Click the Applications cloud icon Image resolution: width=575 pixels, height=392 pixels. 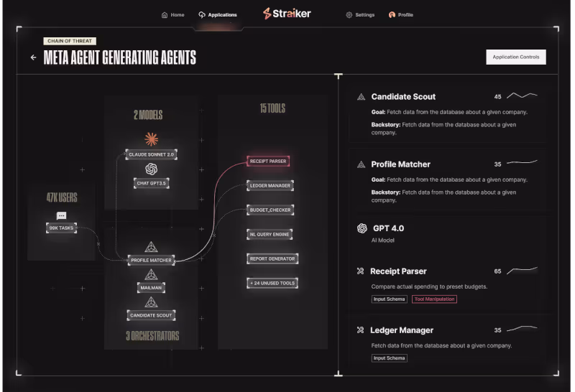pos(202,15)
